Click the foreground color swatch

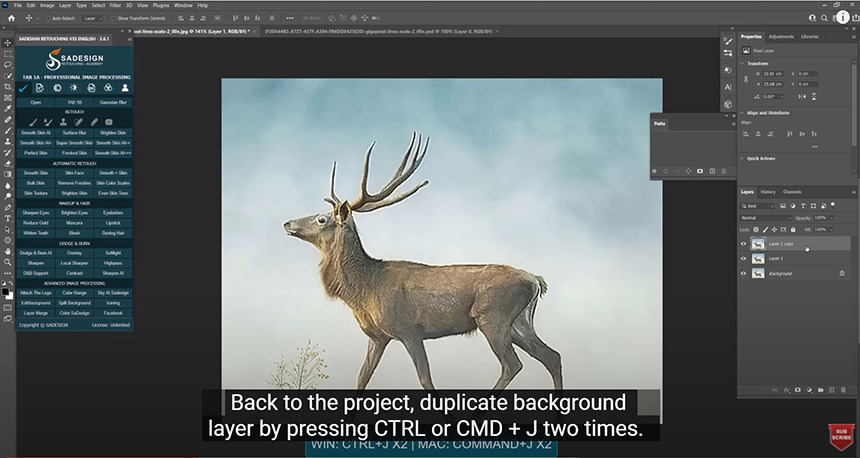click(6, 292)
